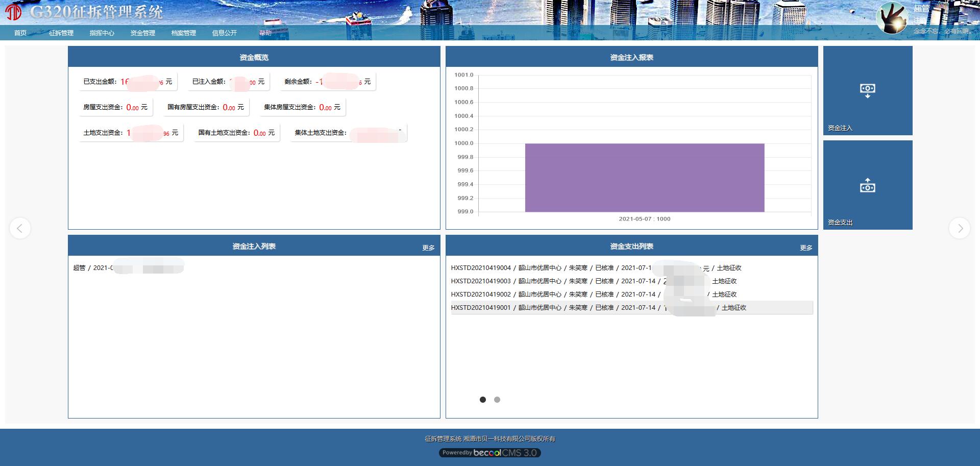Image resolution: width=980 pixels, height=466 pixels.
Task: Click the 超管 entry in 资金注入列表
Action: 80,268
